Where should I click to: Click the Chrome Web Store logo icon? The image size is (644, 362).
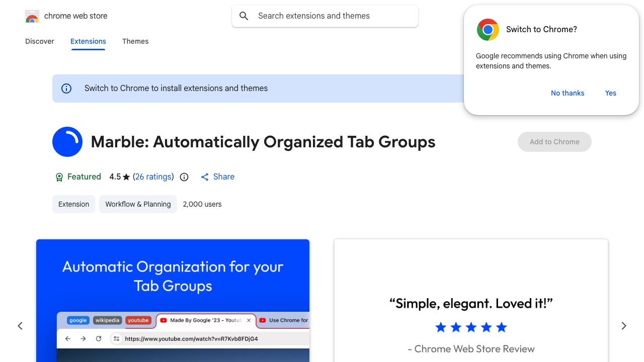[x=32, y=16]
